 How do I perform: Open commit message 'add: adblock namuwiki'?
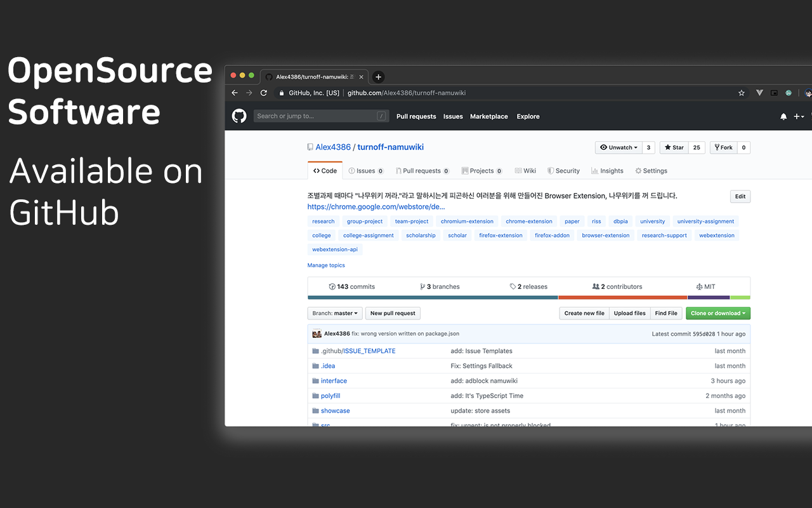484,381
